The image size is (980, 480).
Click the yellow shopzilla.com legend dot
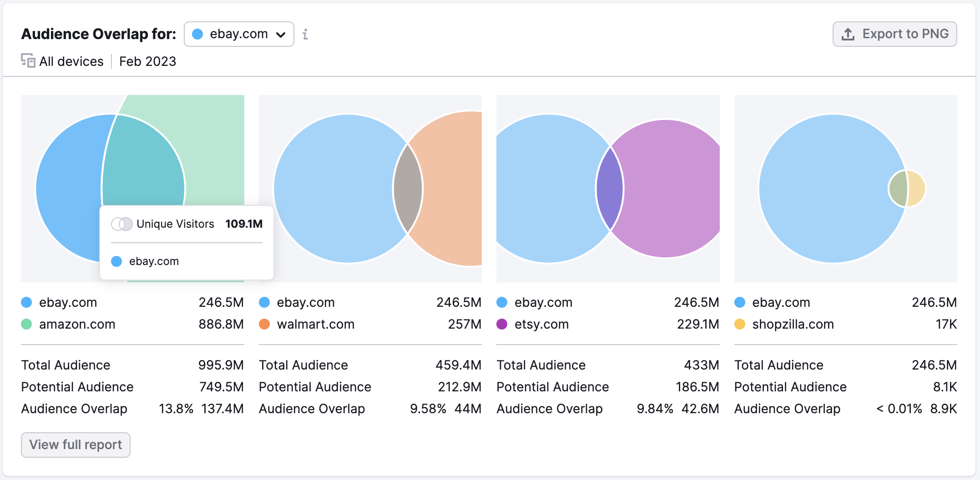click(x=740, y=324)
